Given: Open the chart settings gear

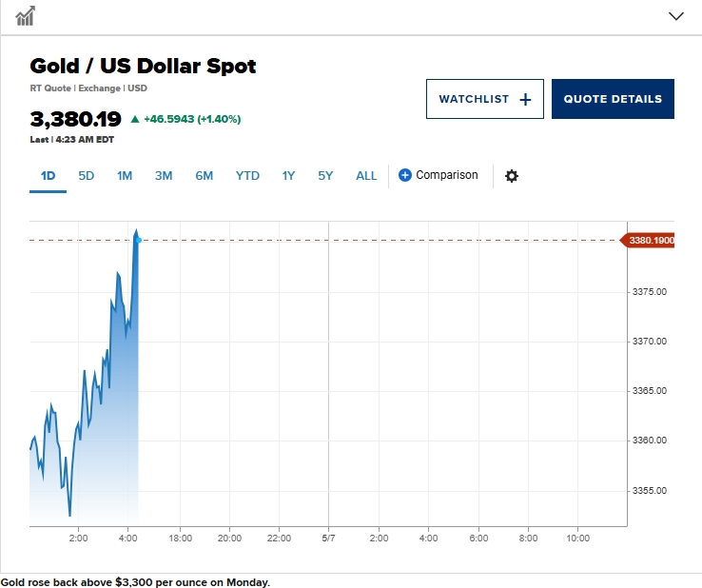Looking at the screenshot, I should [x=511, y=176].
